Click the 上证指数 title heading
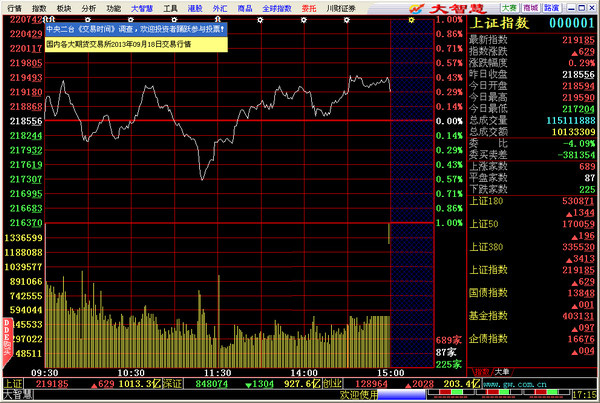This screenshot has height=403, width=600. pyautogui.click(x=499, y=23)
